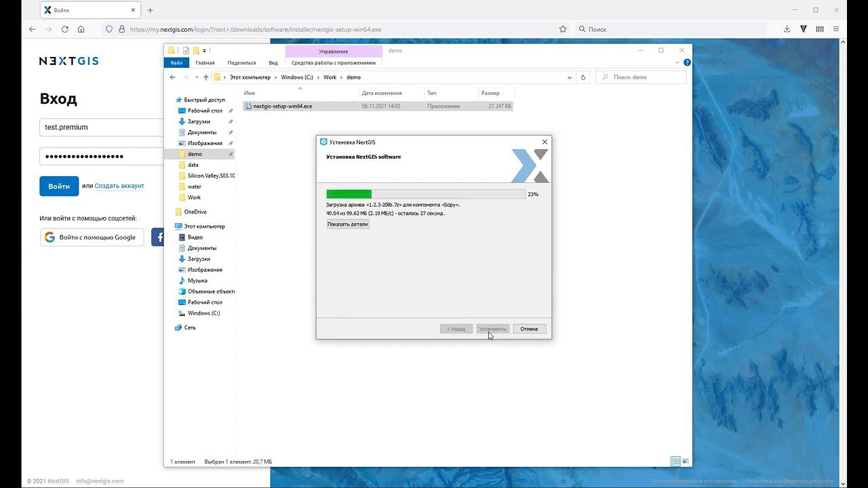Click Отмена to cancel installation
The width and height of the screenshot is (868, 488).
click(x=529, y=329)
